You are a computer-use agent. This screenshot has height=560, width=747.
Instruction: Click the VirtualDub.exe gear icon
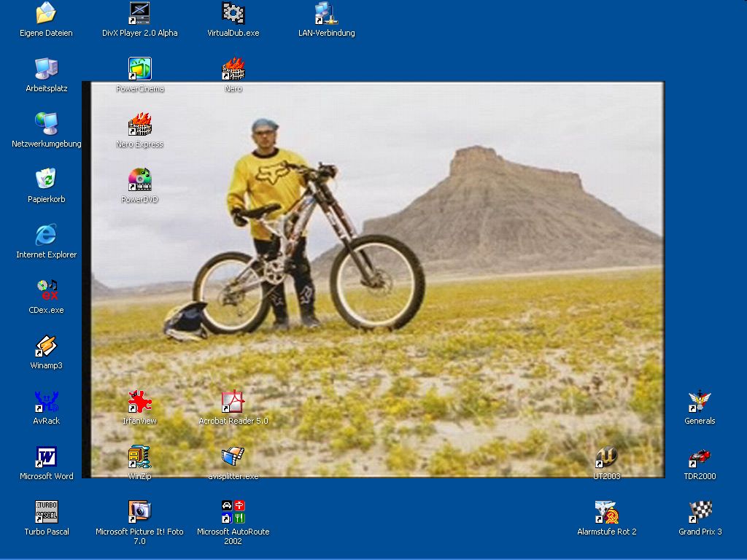[x=233, y=13]
